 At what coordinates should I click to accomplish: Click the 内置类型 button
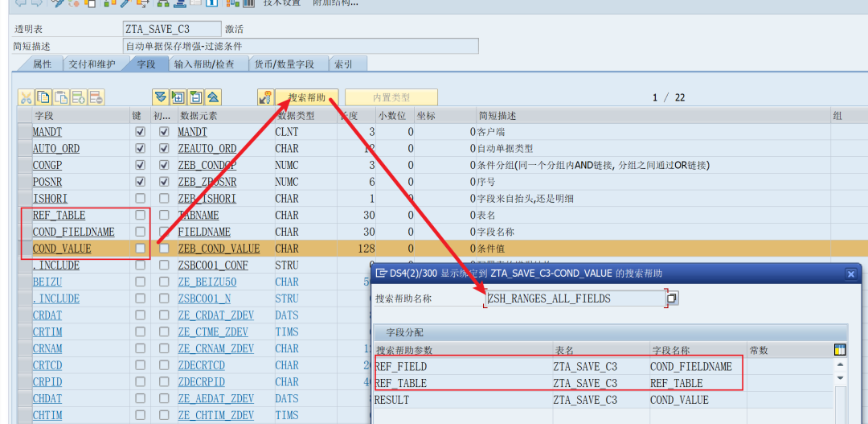tap(391, 97)
